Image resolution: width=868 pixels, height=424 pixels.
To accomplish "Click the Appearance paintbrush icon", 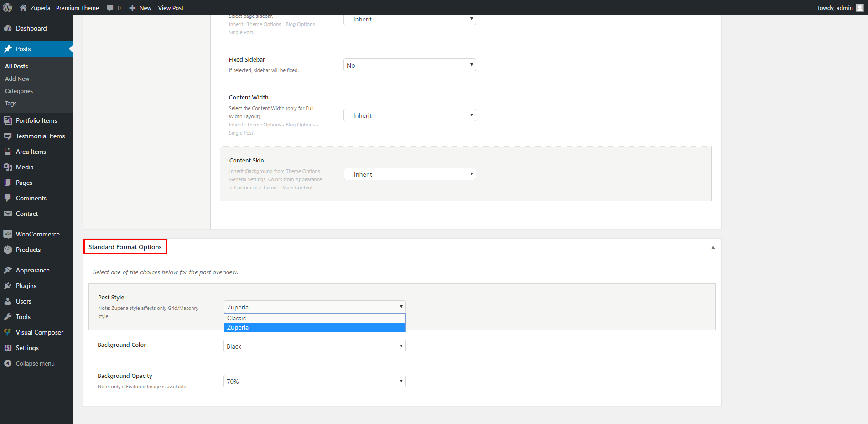I will [8, 270].
